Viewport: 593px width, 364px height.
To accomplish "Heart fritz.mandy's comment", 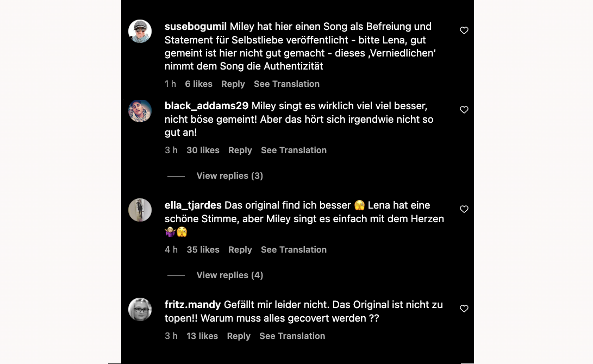I will point(464,309).
